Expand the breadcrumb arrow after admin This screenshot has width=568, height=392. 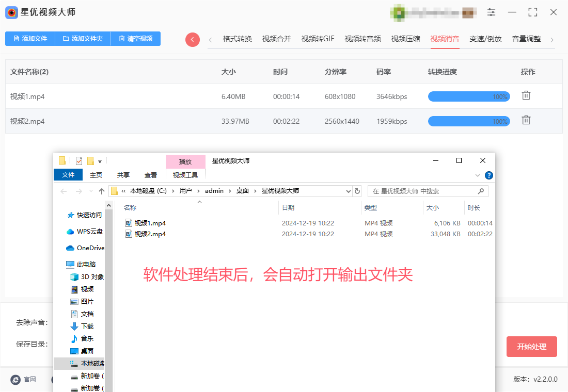[x=230, y=191]
